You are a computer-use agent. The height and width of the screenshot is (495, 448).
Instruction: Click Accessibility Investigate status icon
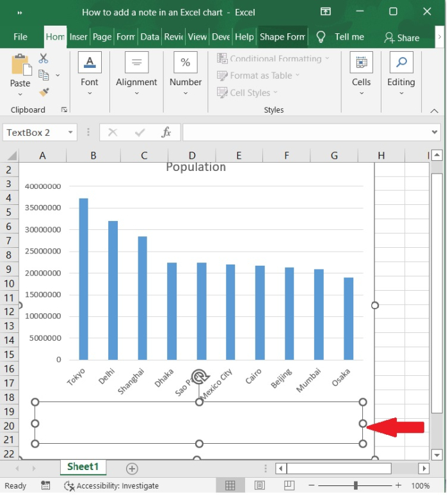(x=69, y=486)
